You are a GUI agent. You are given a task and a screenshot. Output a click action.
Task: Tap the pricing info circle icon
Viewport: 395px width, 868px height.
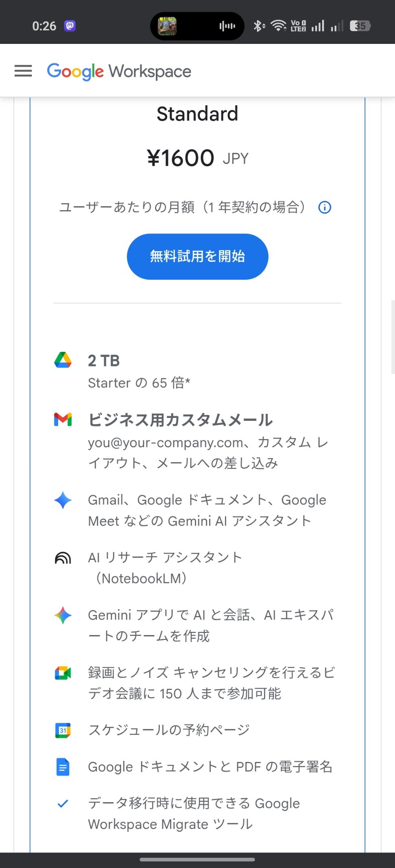tap(325, 208)
